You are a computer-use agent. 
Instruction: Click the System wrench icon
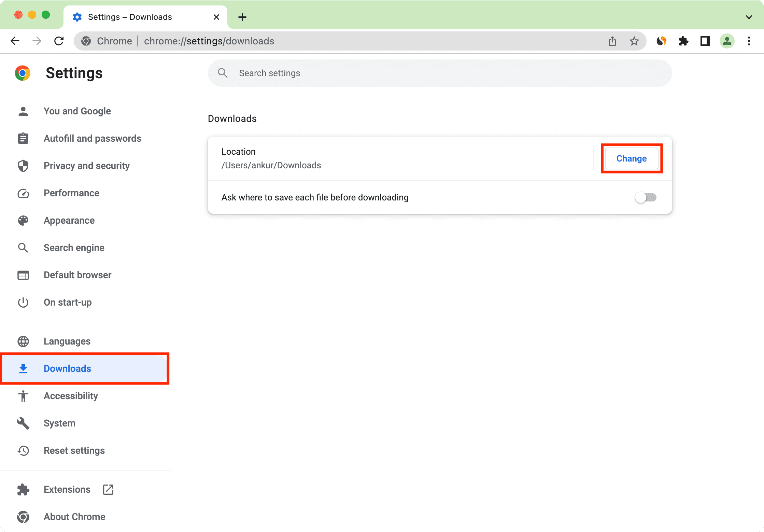tap(23, 423)
